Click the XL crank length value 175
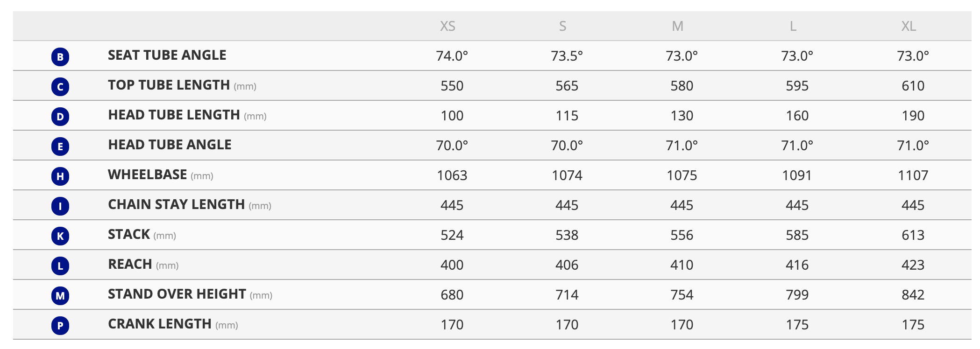 (x=913, y=325)
